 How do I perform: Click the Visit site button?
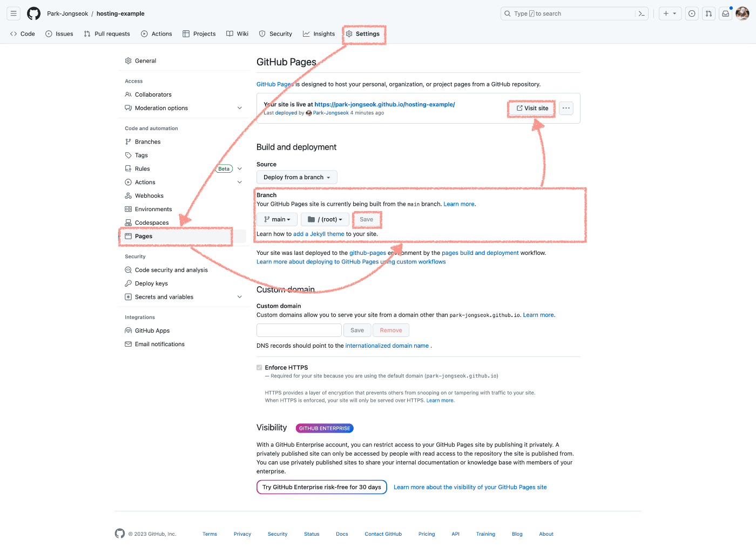[532, 108]
